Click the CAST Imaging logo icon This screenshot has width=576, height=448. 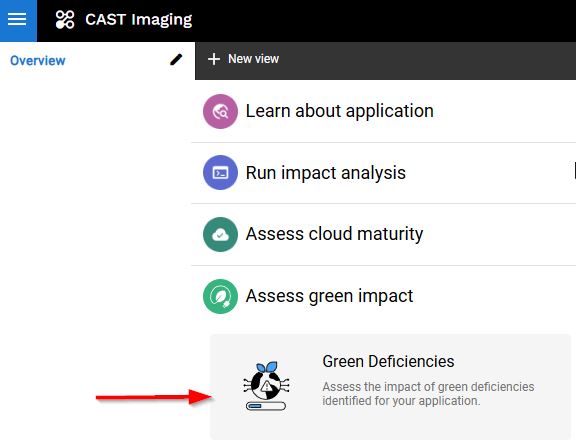(65, 19)
